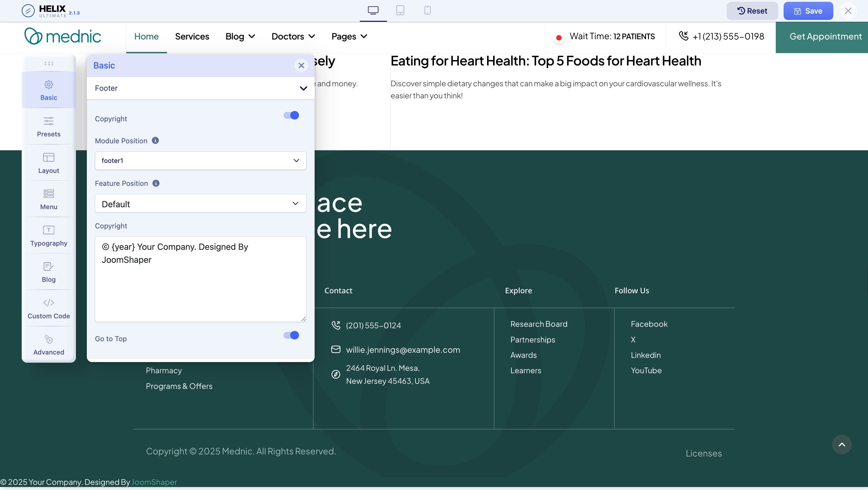Collapse the Footer section chevron
This screenshot has height=490, width=868.
click(303, 88)
